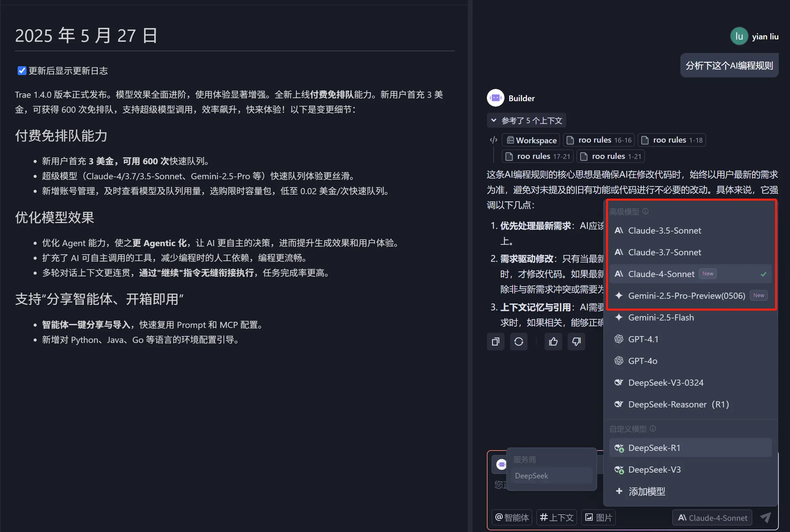Click the 图片 image button

coord(599,517)
